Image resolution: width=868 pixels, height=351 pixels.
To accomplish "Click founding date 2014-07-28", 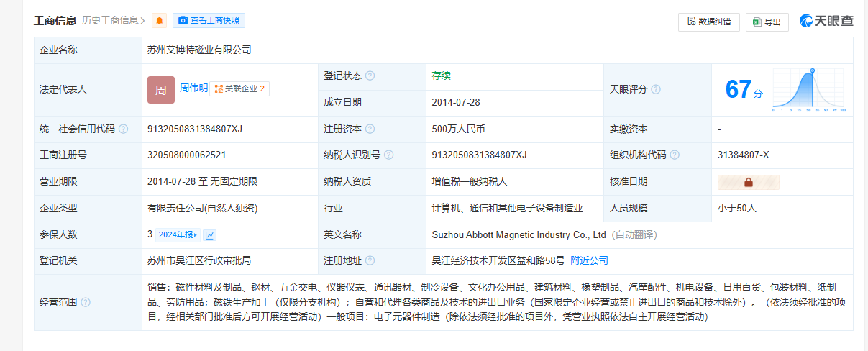I will click(x=455, y=103).
